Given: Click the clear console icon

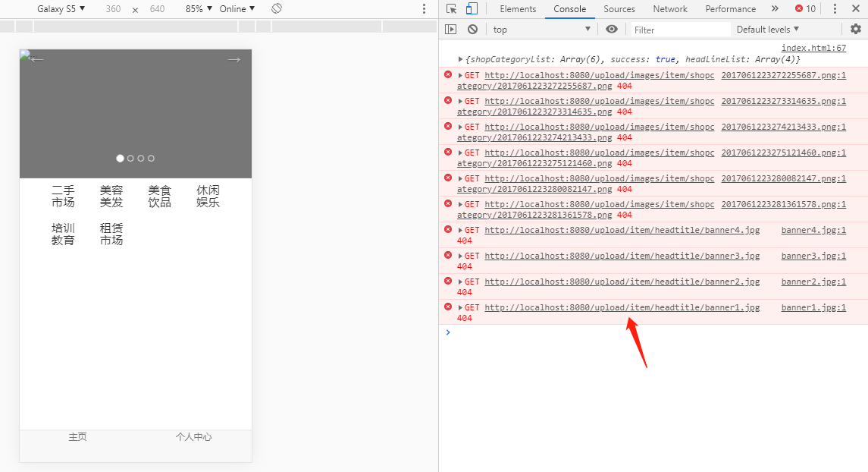Looking at the screenshot, I should 472,30.
